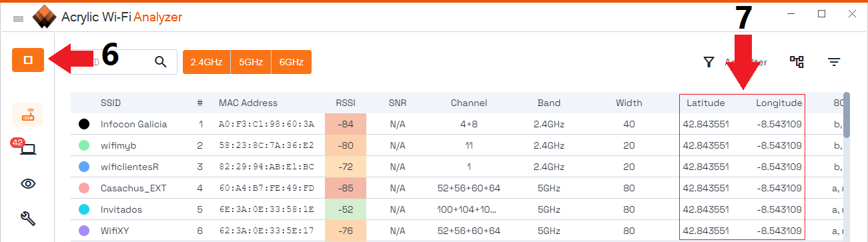Click the search magnifier icon
Screen dimensions: 868x242
pyautogui.click(x=160, y=62)
